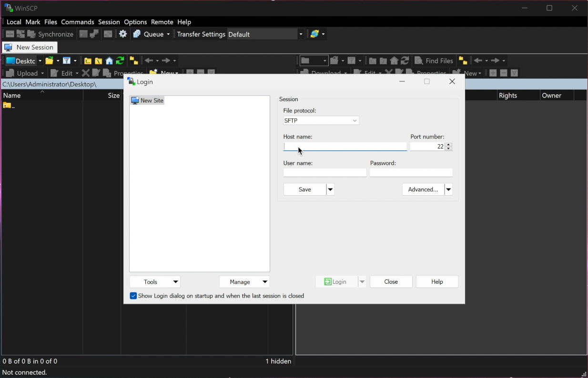Viewport: 588px width, 378px height.
Task: Click Rights column header in remote panel
Action: (x=517, y=95)
